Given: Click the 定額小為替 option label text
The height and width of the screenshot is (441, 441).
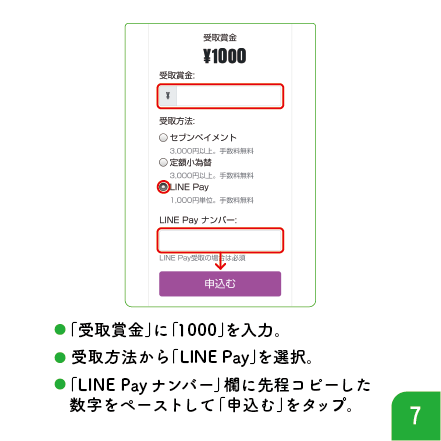Looking at the screenshot, I should pos(191,162).
